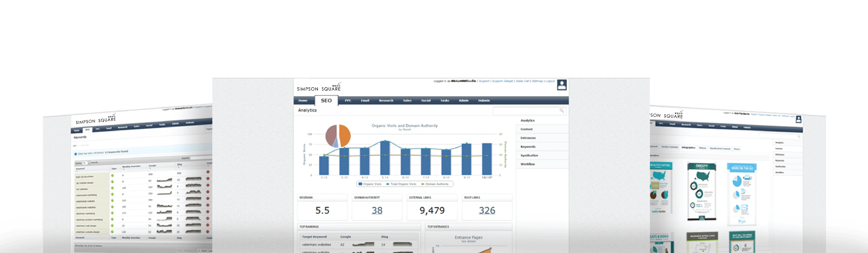Click the 'See details' link under Entrance Pages
The image size is (868, 253).
click(468, 241)
